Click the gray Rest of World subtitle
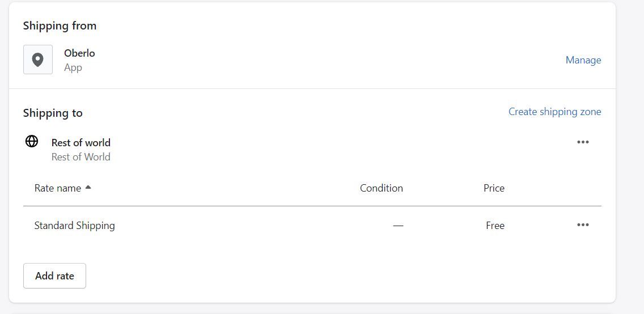644x314 pixels. click(80, 157)
